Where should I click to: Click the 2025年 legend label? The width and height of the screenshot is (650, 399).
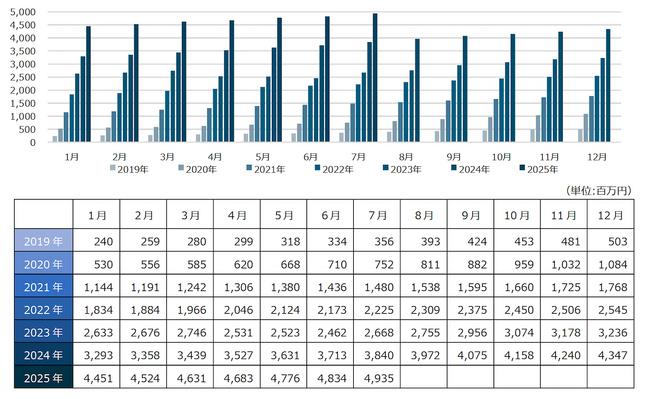click(x=543, y=169)
